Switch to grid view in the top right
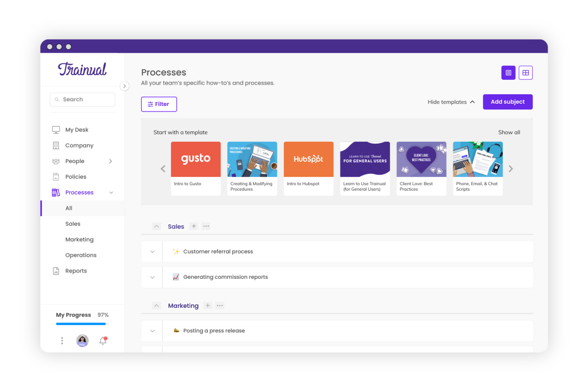588x392 pixels. click(x=526, y=72)
